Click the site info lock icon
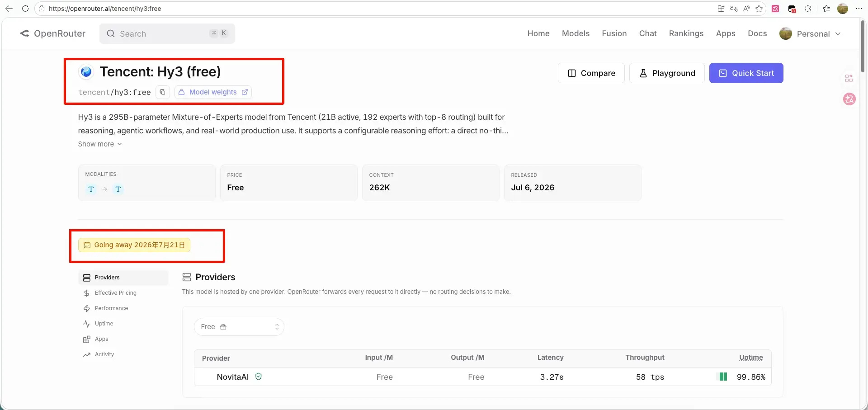The width and height of the screenshot is (868, 410). (42, 9)
